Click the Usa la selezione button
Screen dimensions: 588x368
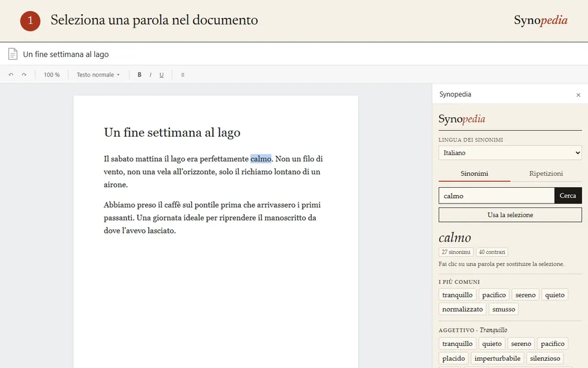(x=510, y=215)
